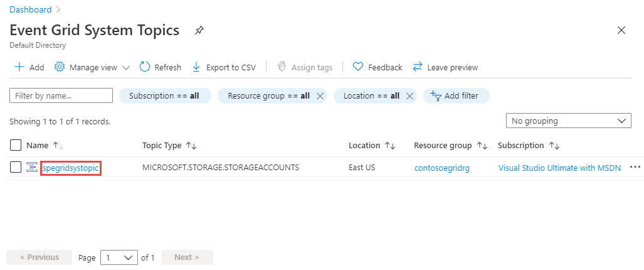The image size is (644, 270).
Task: Close the Event Grid System Topics blade
Action: tap(621, 30)
